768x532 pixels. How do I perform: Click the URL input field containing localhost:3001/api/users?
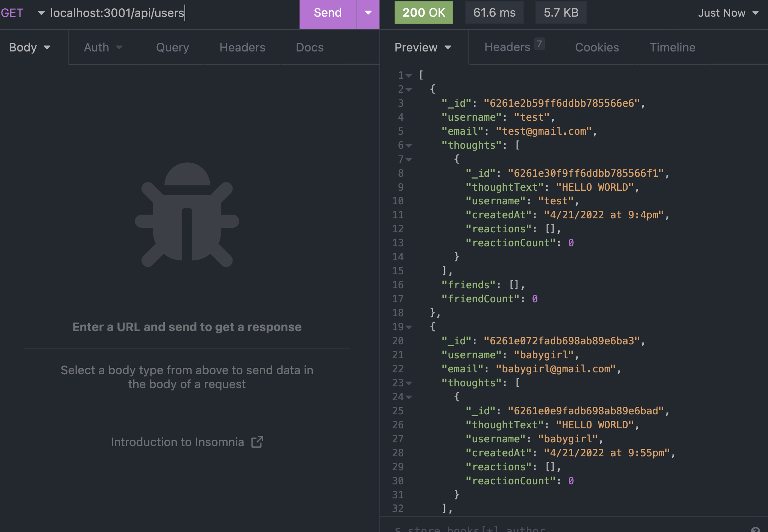pos(118,12)
